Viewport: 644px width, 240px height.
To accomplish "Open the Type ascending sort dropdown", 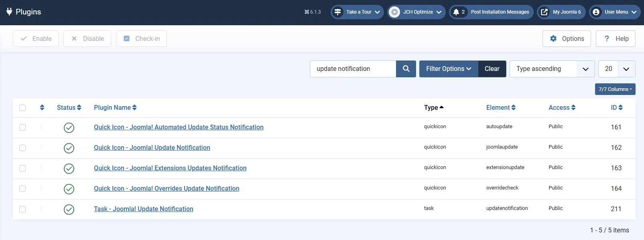I will (552, 69).
